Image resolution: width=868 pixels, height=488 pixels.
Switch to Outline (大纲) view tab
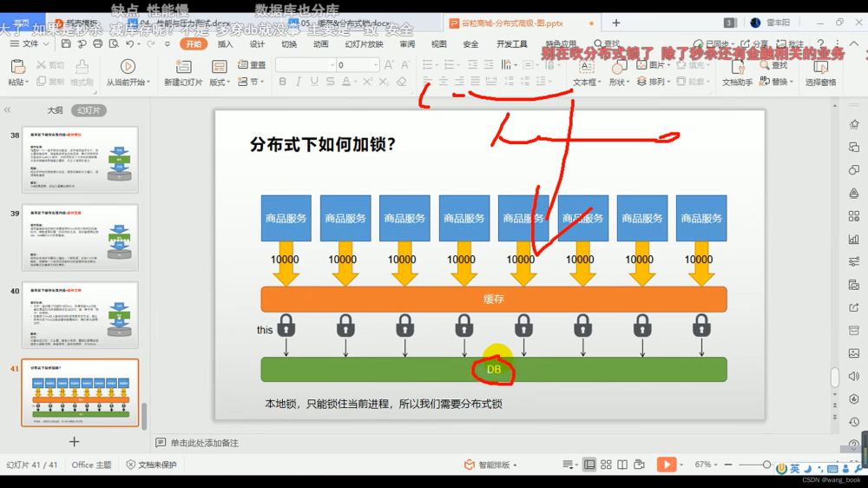(x=55, y=110)
